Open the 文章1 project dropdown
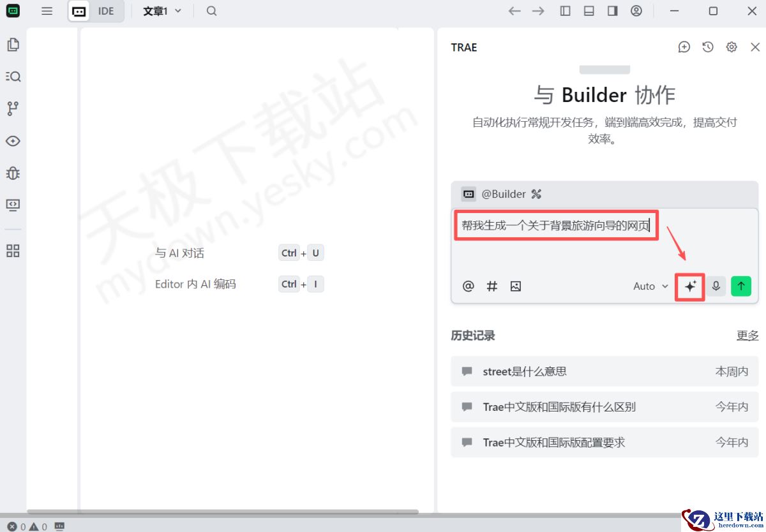The image size is (766, 532). coord(162,11)
